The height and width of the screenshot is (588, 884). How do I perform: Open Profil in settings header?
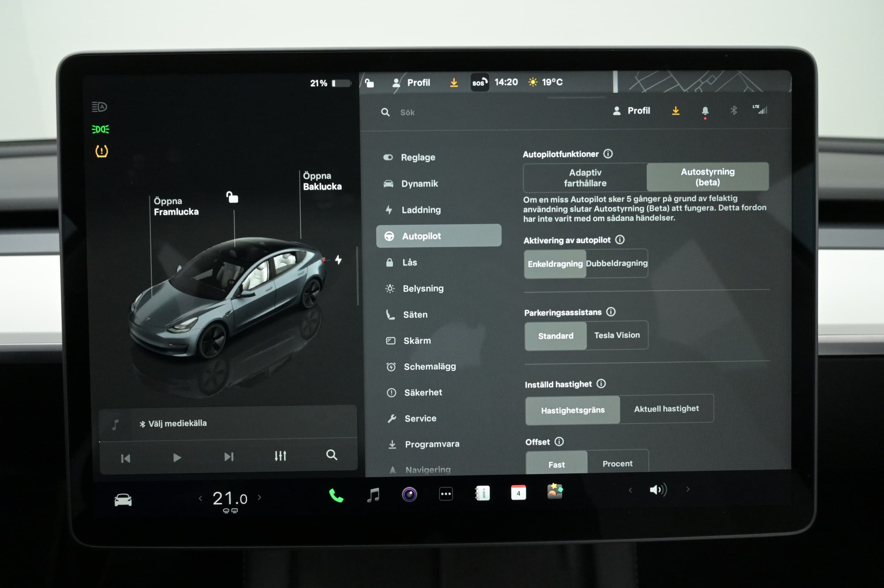[631, 111]
